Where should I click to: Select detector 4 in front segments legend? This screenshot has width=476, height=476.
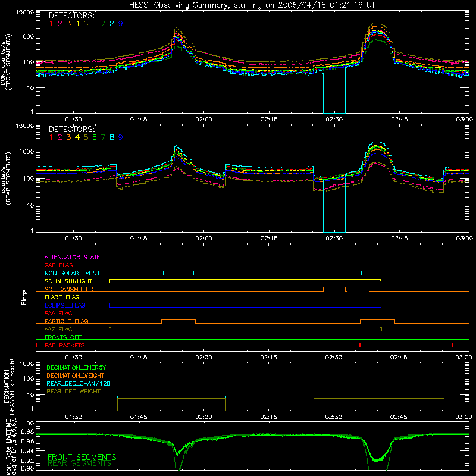coord(77,24)
